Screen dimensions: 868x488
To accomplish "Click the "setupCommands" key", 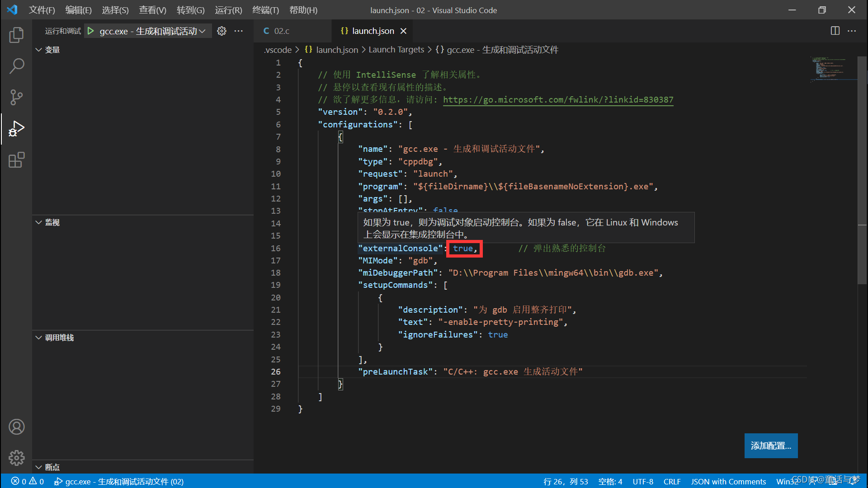I will pyautogui.click(x=395, y=285).
